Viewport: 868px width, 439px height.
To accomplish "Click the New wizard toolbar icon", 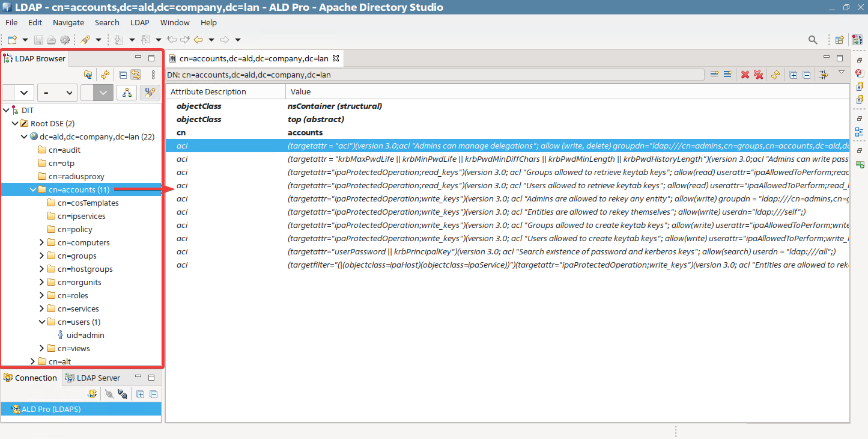I will pyautogui.click(x=12, y=40).
